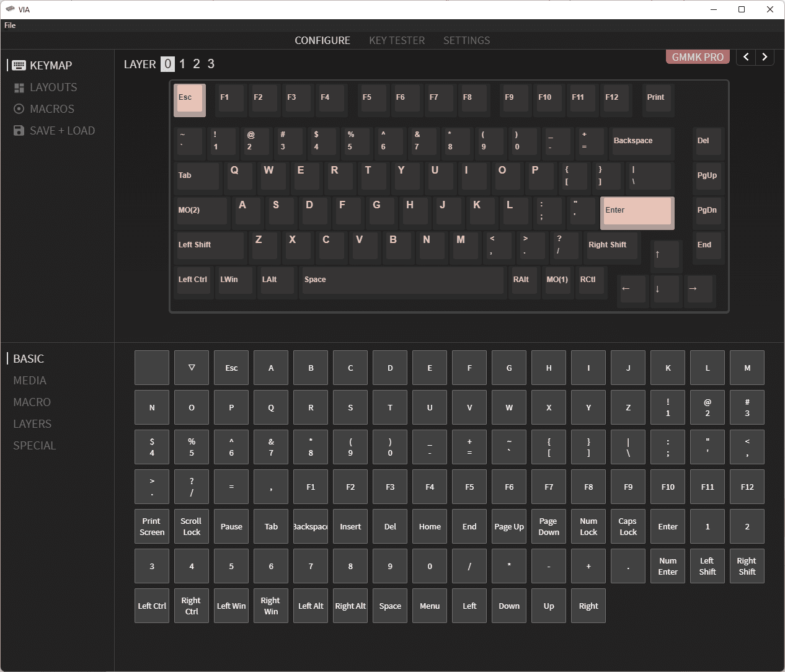Open the Basic keycode category
The width and height of the screenshot is (785, 672).
point(29,359)
